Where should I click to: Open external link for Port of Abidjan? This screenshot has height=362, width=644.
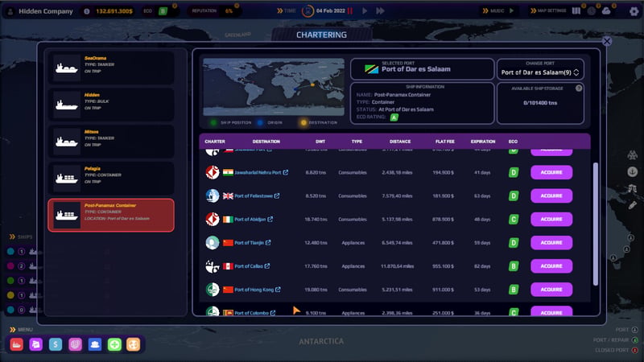click(270, 219)
